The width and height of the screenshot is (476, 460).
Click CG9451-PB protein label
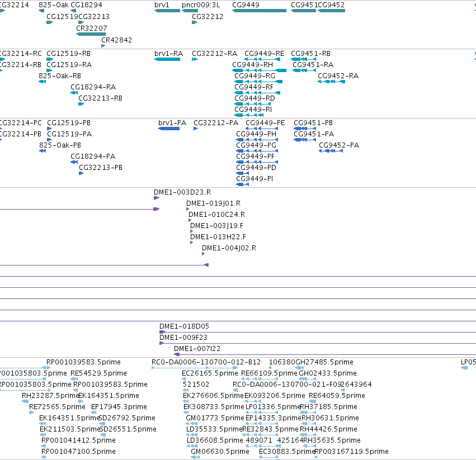pyautogui.click(x=313, y=123)
